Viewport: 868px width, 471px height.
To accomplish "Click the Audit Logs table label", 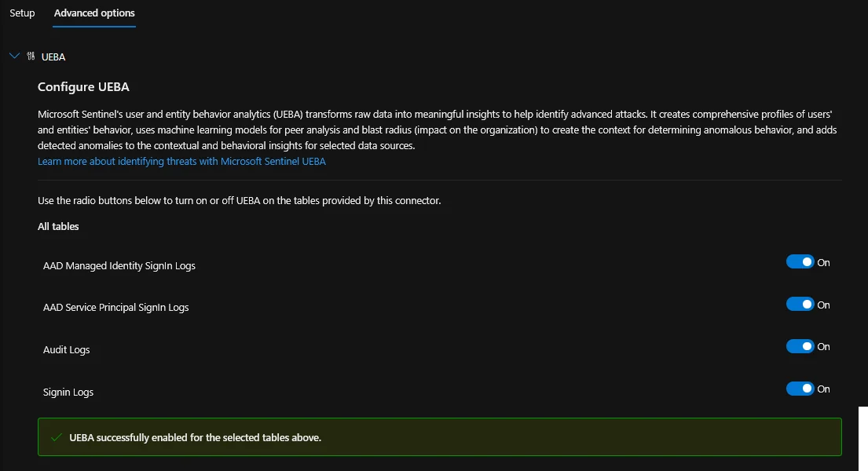I will (x=67, y=350).
